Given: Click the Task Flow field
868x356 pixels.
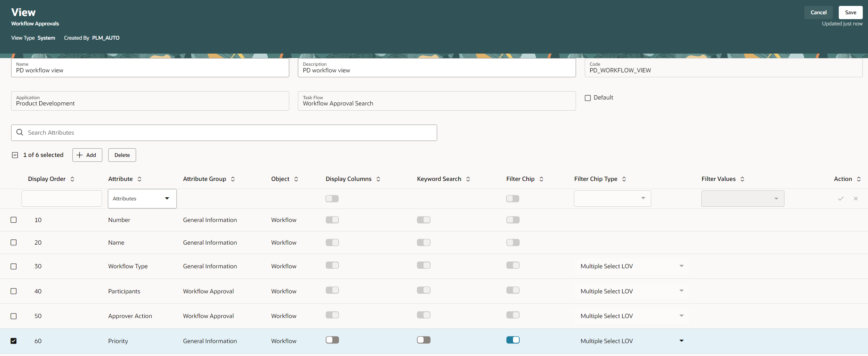Looking at the screenshot, I should coord(437,101).
